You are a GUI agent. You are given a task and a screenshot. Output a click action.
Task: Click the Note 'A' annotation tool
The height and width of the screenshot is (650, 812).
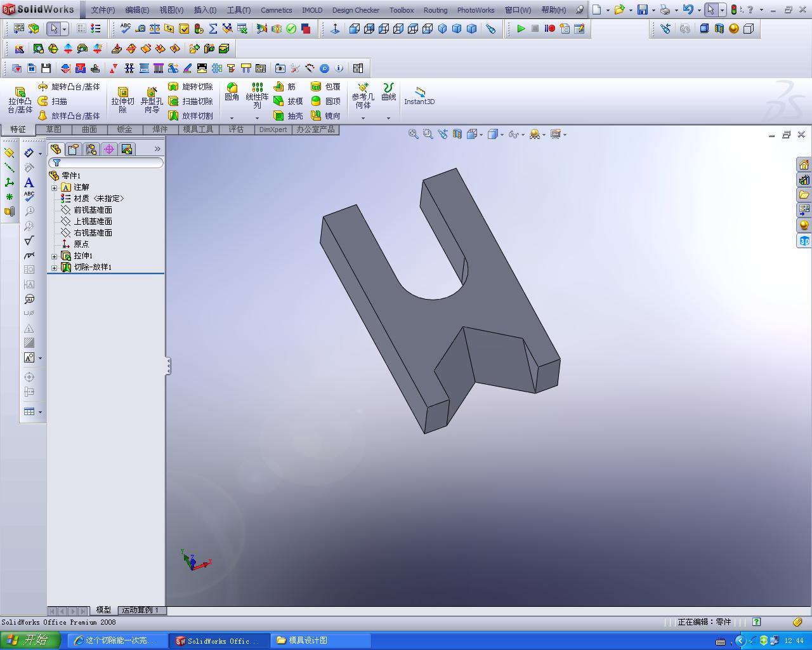(29, 183)
